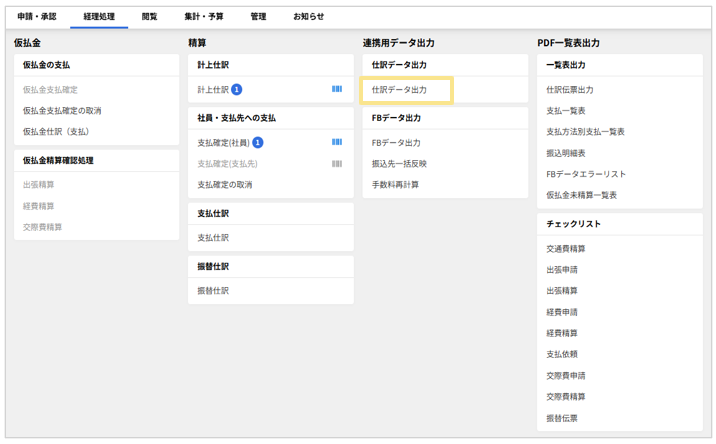Click the FBデータ出力 section header
Image resolution: width=716 pixels, height=444 pixels.
click(396, 118)
